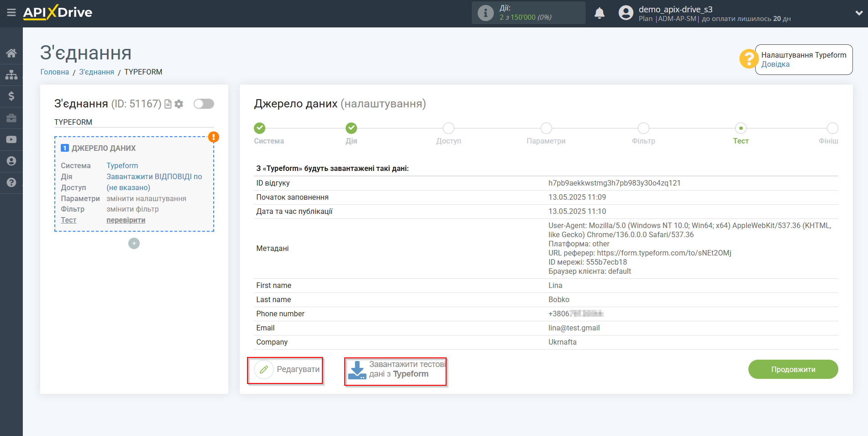Click the Company value Ukrnafta
Screen dimensions: 868x436
point(563,342)
